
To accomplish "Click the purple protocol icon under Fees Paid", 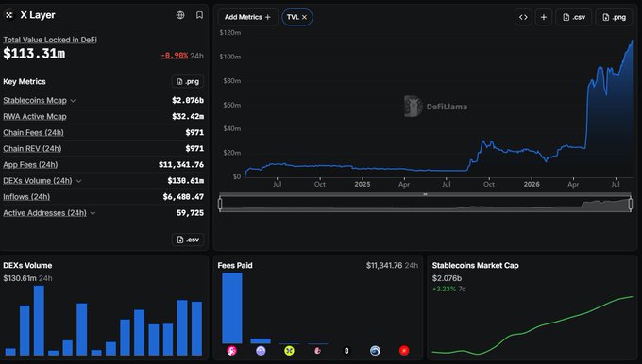I will tap(261, 351).
